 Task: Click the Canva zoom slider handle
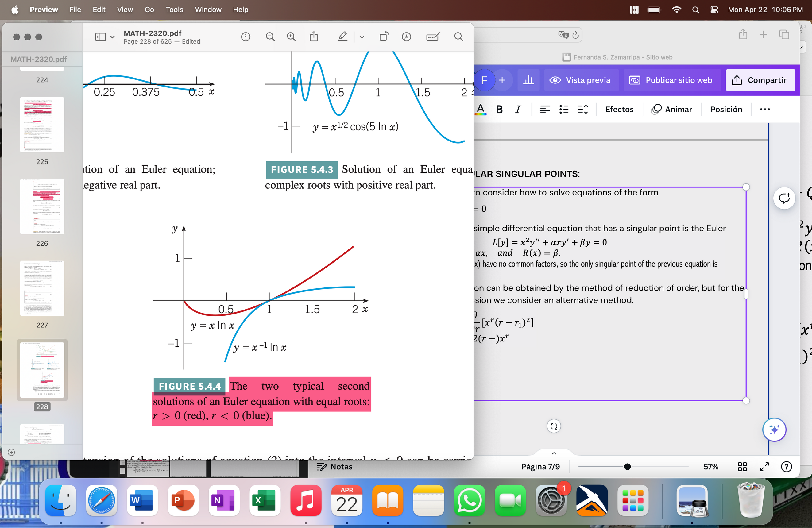coord(627,467)
